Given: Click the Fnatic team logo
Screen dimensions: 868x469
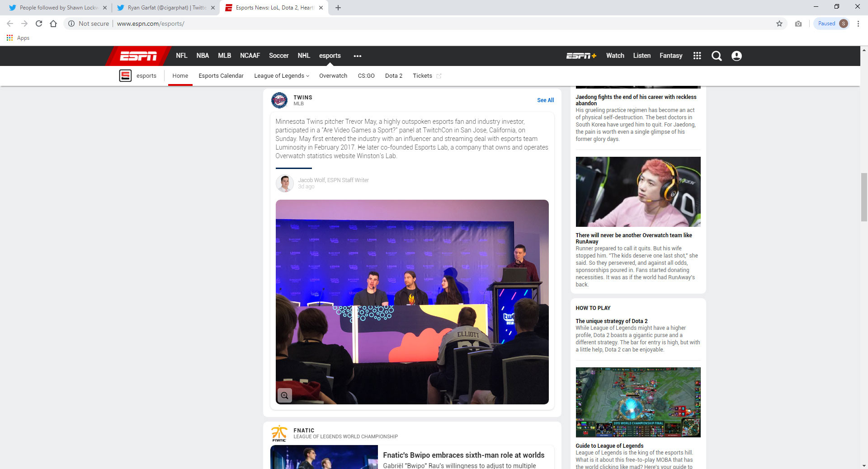Looking at the screenshot, I should point(279,433).
